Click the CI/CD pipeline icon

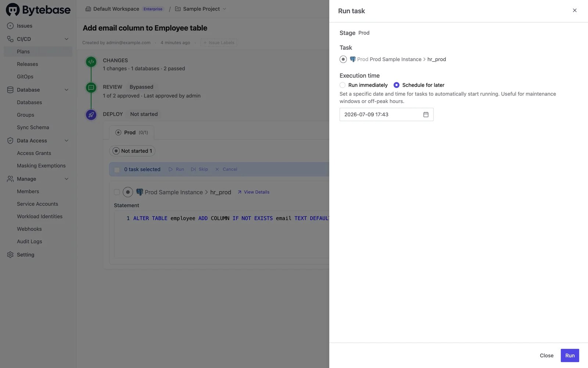point(10,39)
